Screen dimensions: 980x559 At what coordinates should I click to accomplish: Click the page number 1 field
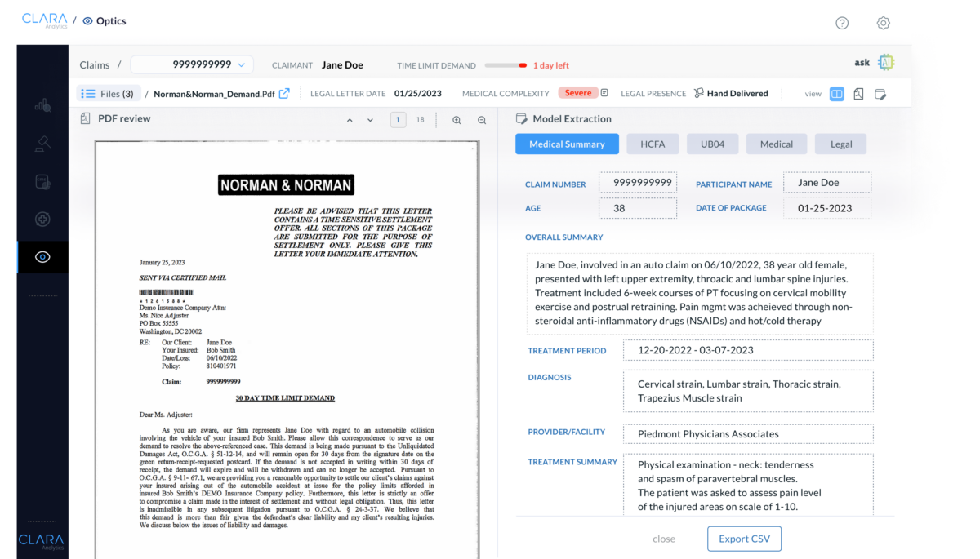point(398,120)
